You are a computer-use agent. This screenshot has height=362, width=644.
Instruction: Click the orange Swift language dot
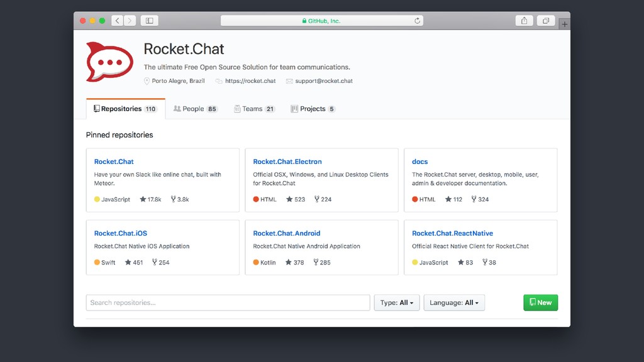pyautogui.click(x=97, y=262)
